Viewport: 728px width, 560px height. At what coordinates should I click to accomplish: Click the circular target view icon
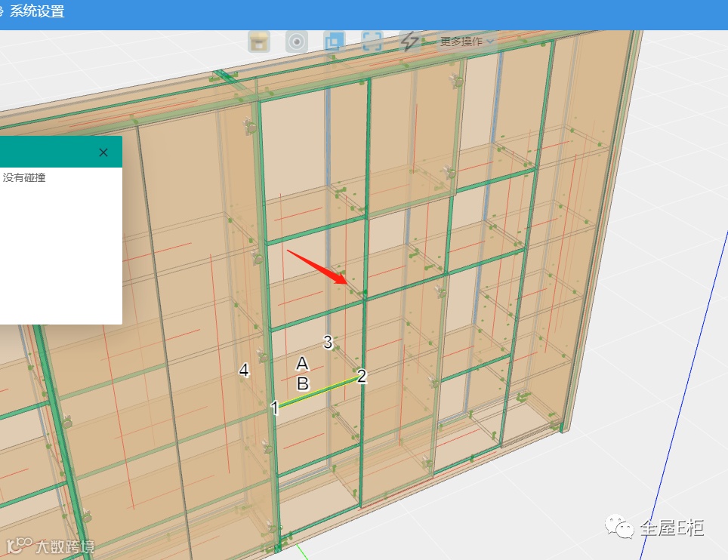pos(297,42)
